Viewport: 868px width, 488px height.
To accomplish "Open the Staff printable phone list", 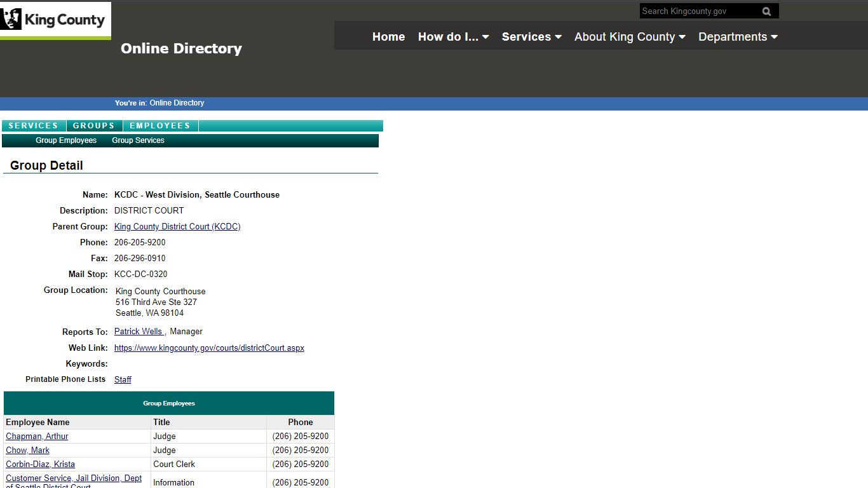I will click(123, 380).
